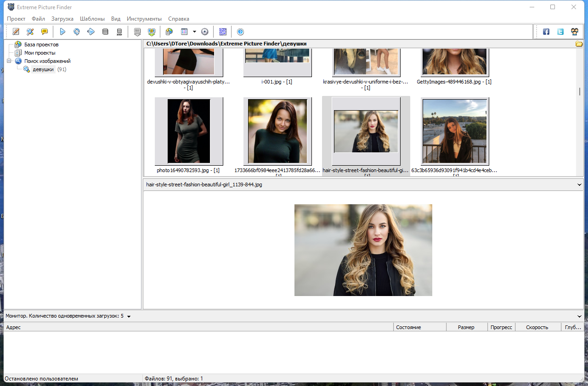Click the yellow comment bubble toolbar icon
Screen dimensions: 588x386
45,32
